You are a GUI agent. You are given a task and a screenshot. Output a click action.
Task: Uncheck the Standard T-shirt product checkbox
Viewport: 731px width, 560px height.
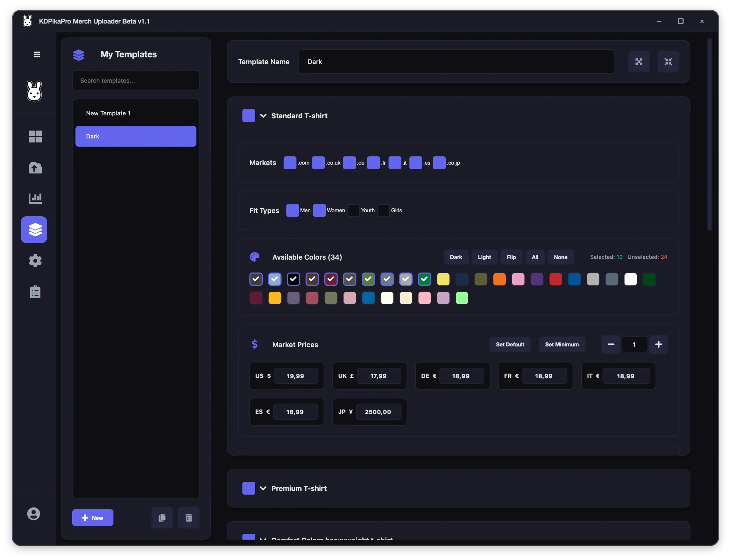click(x=248, y=116)
